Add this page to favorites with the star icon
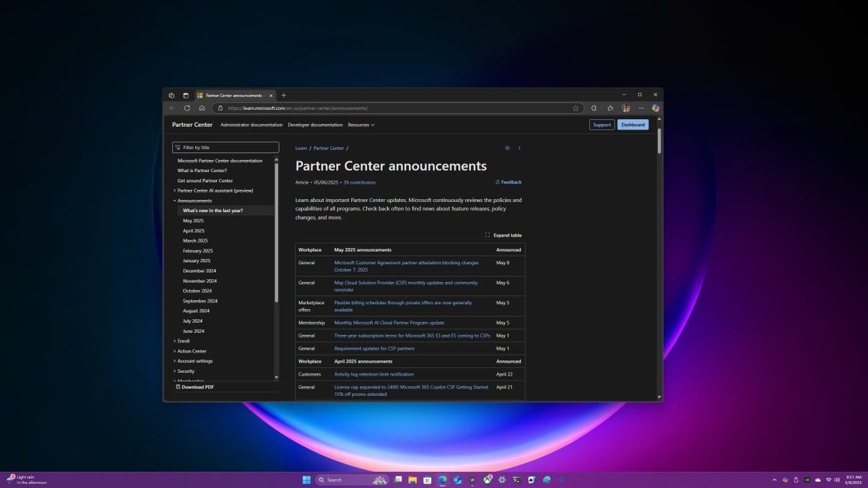Viewport: 868px width, 488px height. point(576,108)
